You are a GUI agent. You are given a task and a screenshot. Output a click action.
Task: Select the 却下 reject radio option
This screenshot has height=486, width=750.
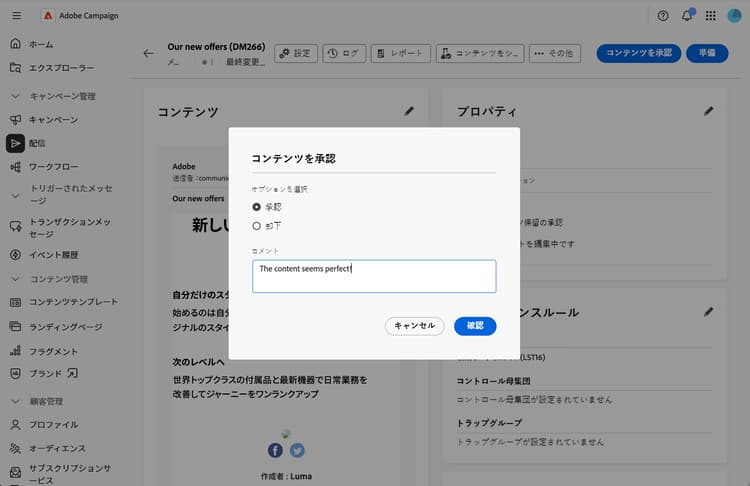tap(257, 226)
